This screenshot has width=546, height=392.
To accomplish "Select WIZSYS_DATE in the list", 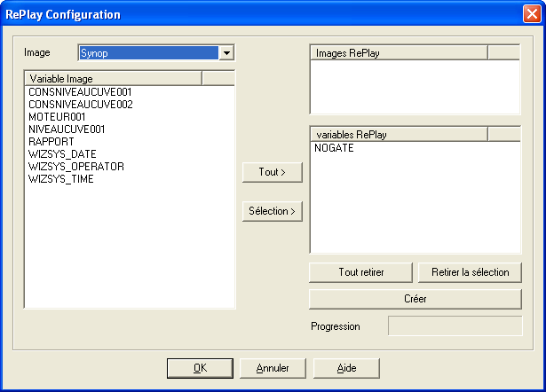I will (x=62, y=154).
